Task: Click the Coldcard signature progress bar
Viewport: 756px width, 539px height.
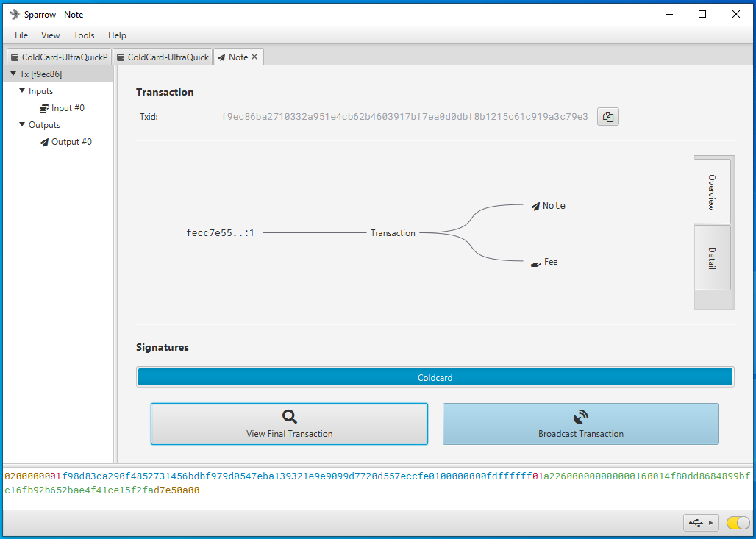Action: 435,377
